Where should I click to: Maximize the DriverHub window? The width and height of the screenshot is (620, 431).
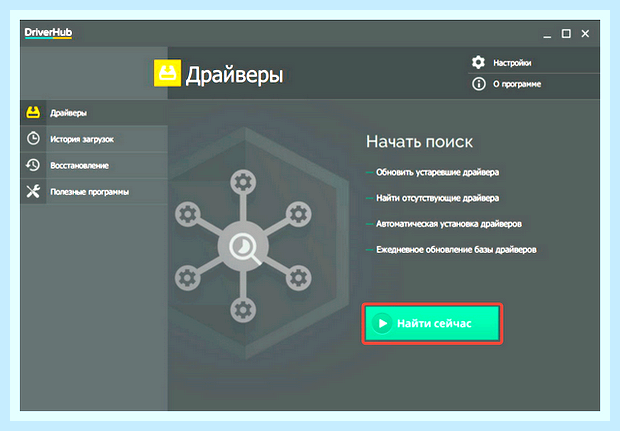[566, 34]
